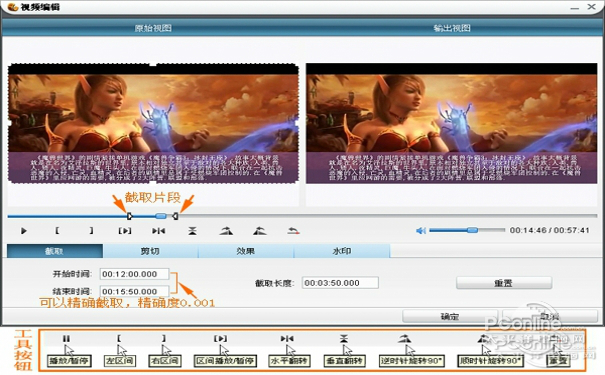
Task: Rotate video counterclockwise 90 degrees
Action: (226, 231)
